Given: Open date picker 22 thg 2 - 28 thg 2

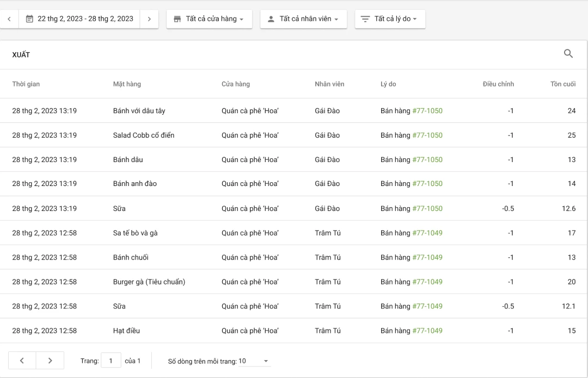Looking at the screenshot, I should tap(79, 19).
